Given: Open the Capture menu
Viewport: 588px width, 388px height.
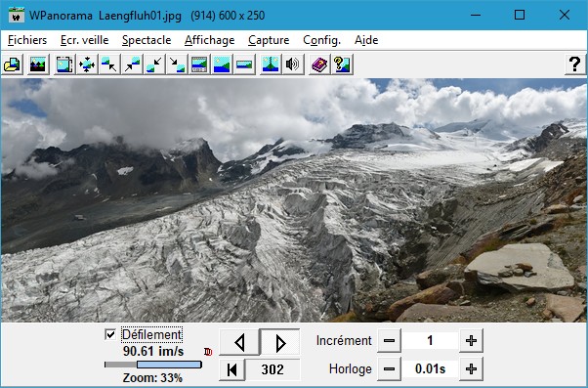Looking at the screenshot, I should (x=269, y=40).
